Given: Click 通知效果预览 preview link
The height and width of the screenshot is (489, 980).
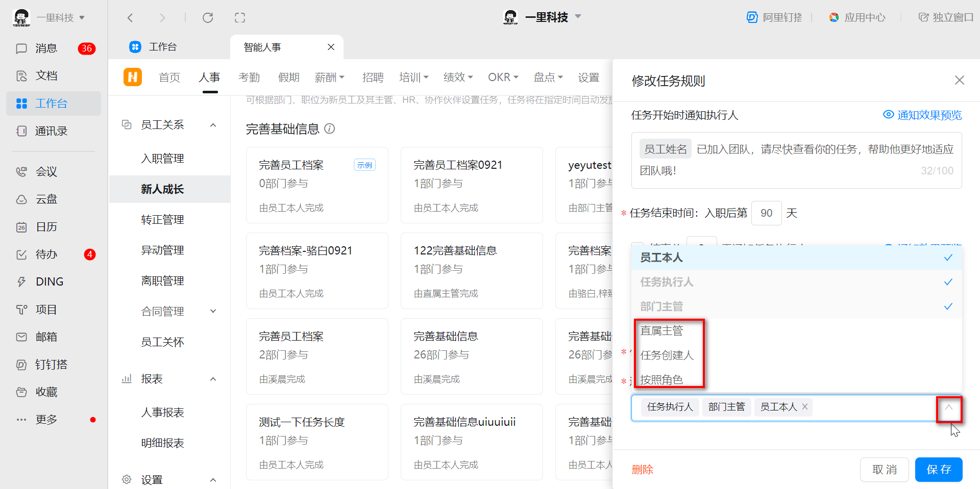Looking at the screenshot, I should point(923,115).
